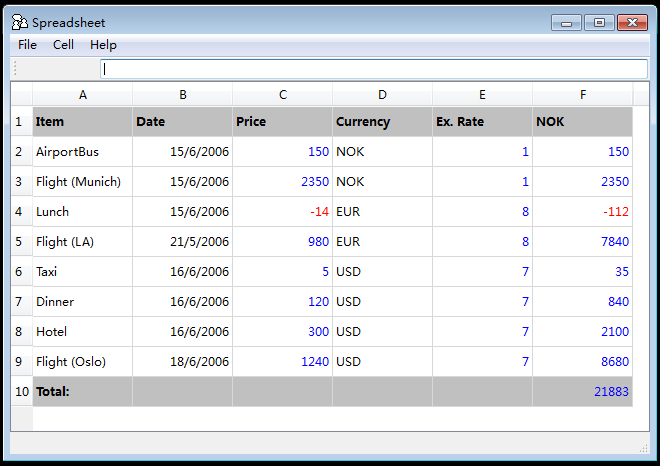Select the NOK cell '8680'
Image resolution: width=660 pixels, height=466 pixels.
coord(583,362)
